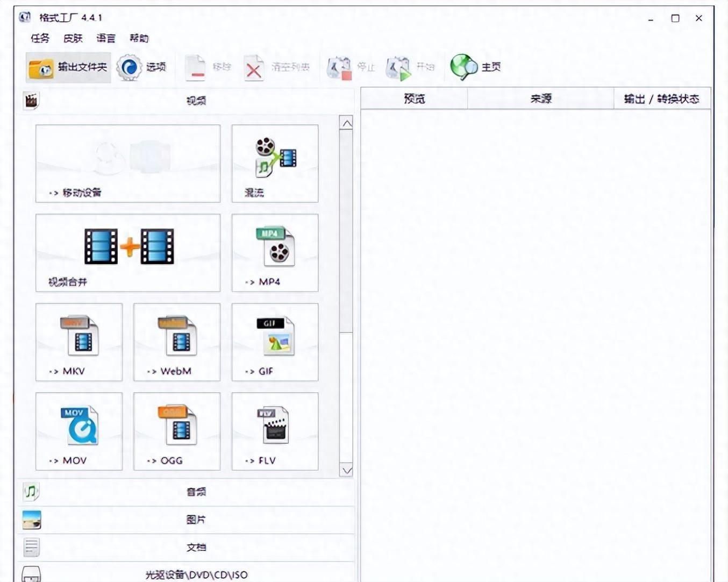Open the 语言 language menu
728x582 pixels.
click(x=106, y=38)
